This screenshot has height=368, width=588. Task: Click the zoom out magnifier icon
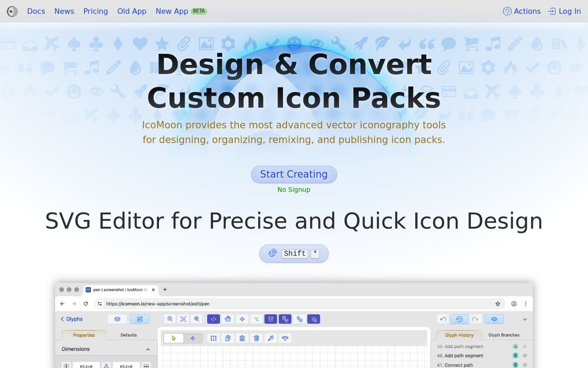170,319
